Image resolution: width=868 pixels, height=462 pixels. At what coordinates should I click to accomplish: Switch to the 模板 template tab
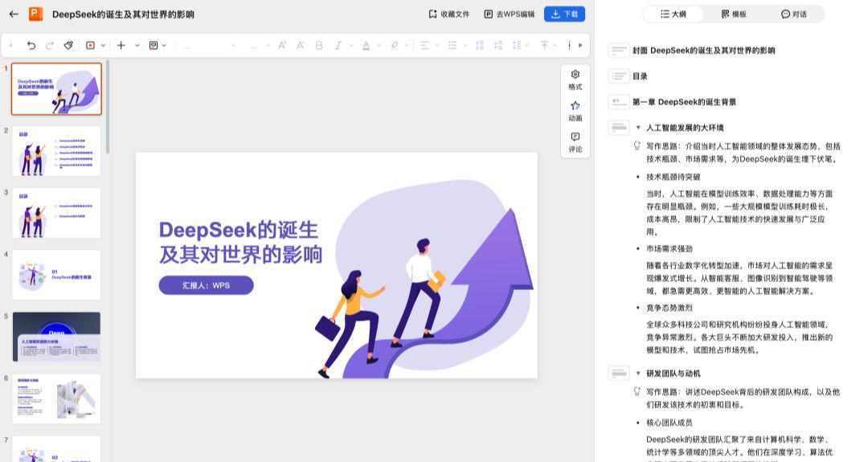[x=734, y=14]
